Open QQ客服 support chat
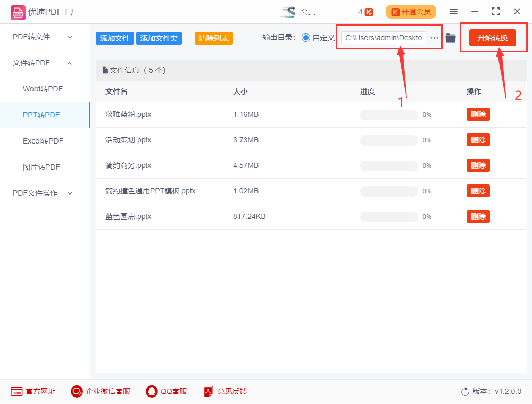Screen dimensions: 532x404 [152, 391]
